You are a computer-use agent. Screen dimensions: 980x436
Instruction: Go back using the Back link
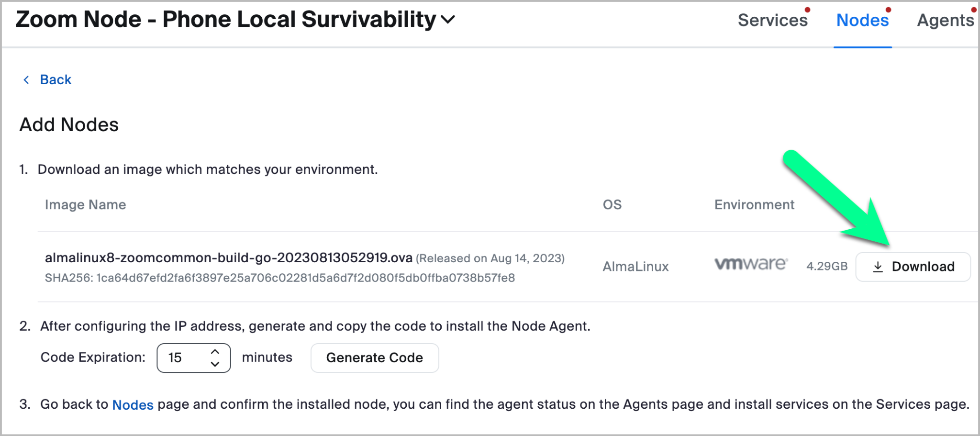[56, 79]
